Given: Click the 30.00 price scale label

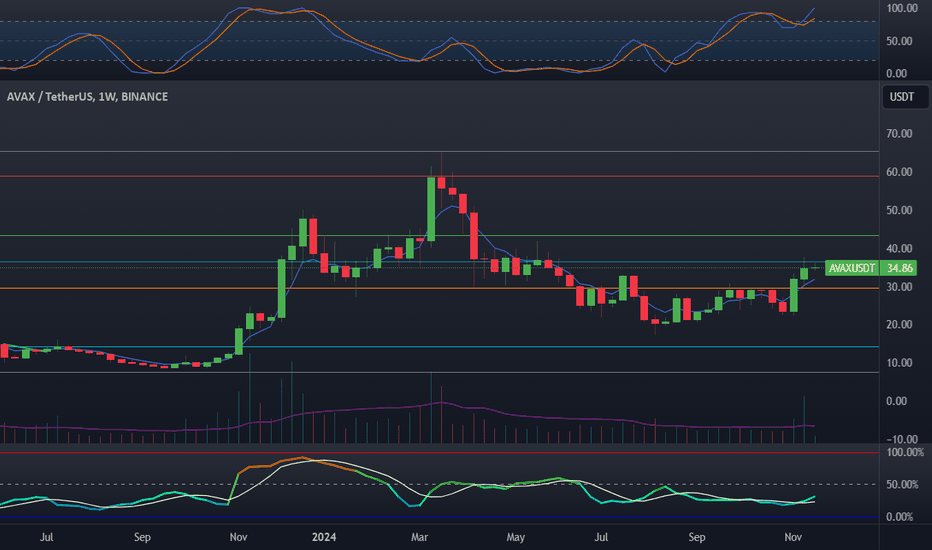Looking at the screenshot, I should [899, 287].
